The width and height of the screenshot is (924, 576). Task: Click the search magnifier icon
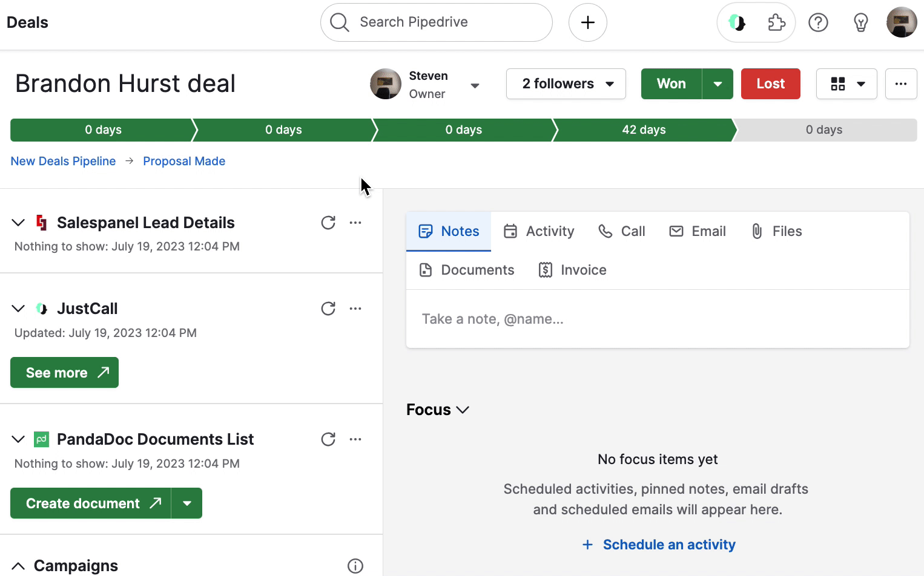point(340,22)
